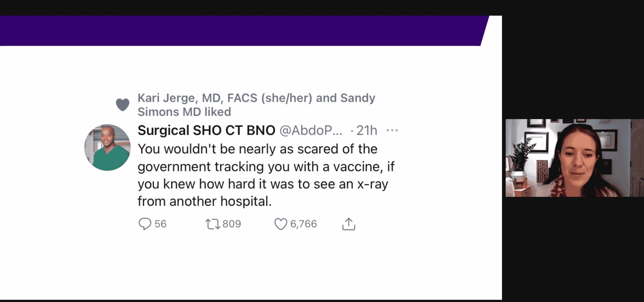
Task: Click the 21h timestamp on the tweet
Action: tap(367, 131)
